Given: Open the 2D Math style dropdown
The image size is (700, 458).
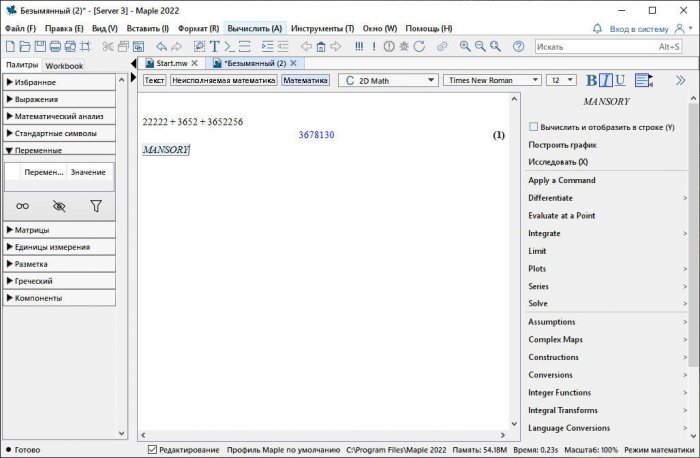Looking at the screenshot, I should click(388, 80).
